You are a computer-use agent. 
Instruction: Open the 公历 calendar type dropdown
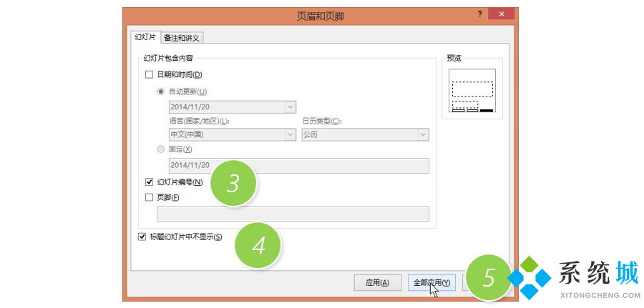[423, 134]
